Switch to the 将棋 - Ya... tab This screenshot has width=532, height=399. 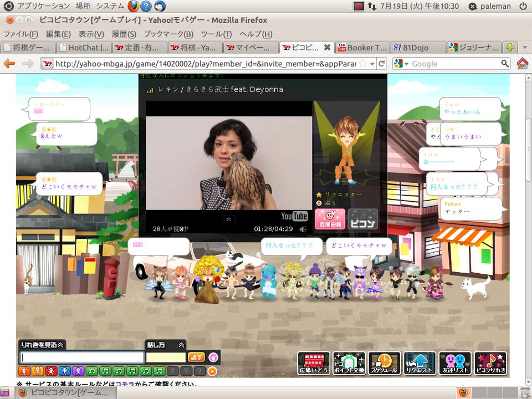(195, 48)
